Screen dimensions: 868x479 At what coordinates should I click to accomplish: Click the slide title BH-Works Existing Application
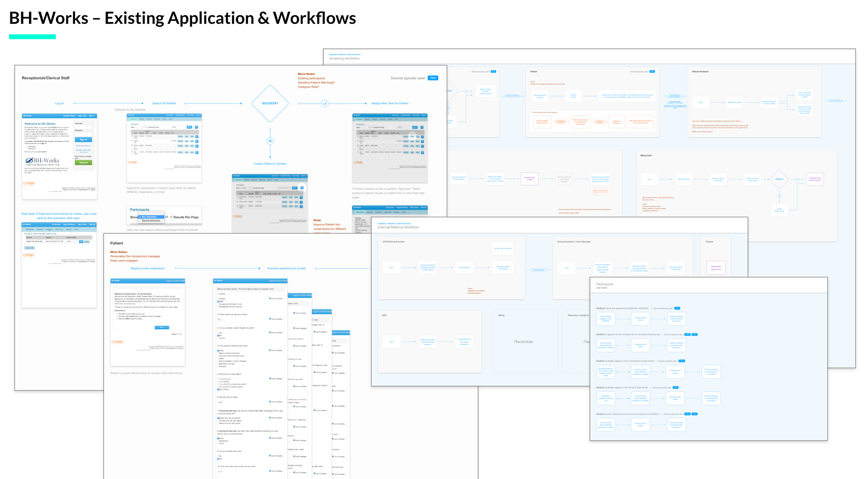click(x=183, y=18)
